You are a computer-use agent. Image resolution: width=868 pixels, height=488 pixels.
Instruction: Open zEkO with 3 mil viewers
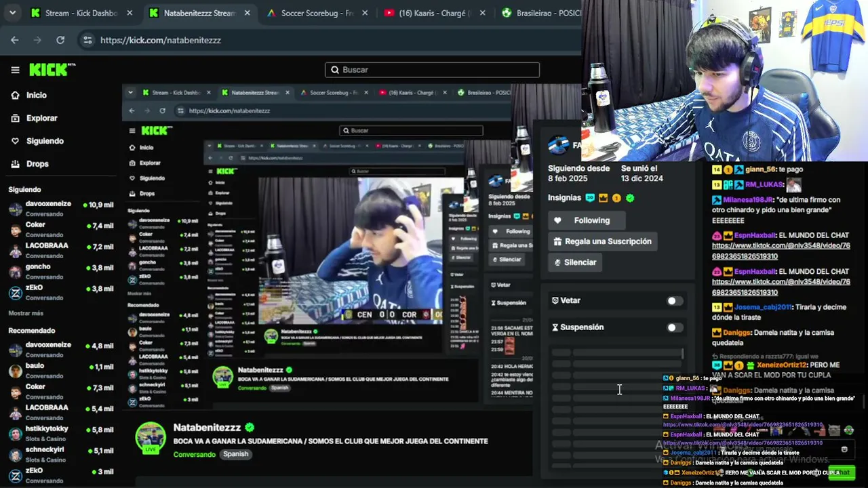61,474
